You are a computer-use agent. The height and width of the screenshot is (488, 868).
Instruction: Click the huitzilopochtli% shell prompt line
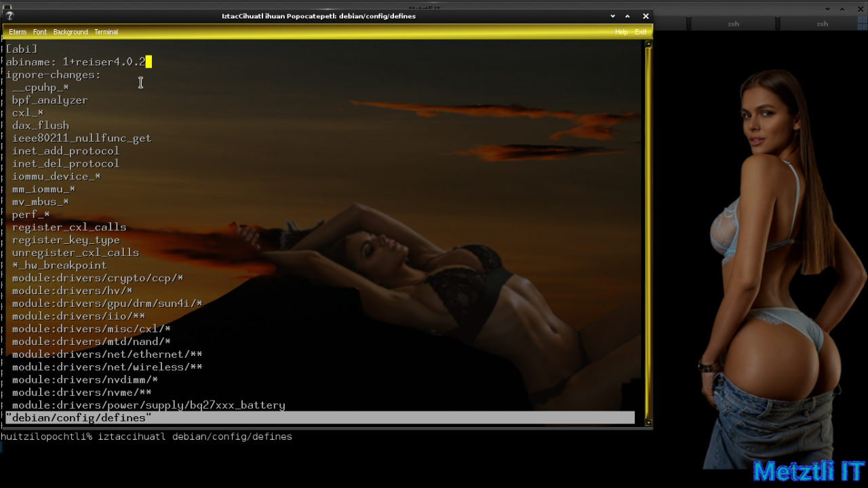tap(146, 437)
